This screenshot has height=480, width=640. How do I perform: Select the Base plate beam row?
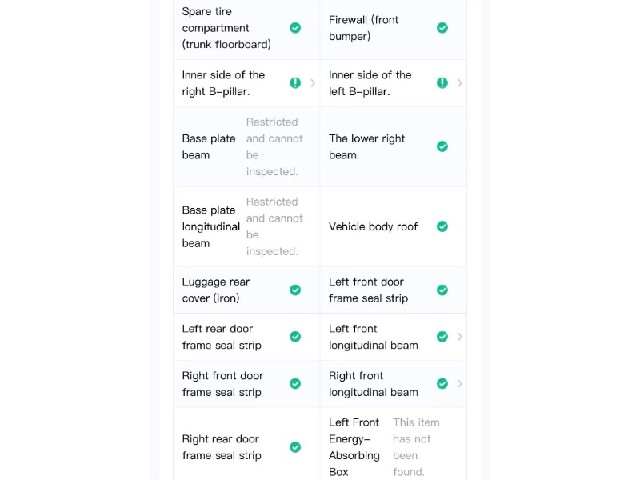pos(247,147)
